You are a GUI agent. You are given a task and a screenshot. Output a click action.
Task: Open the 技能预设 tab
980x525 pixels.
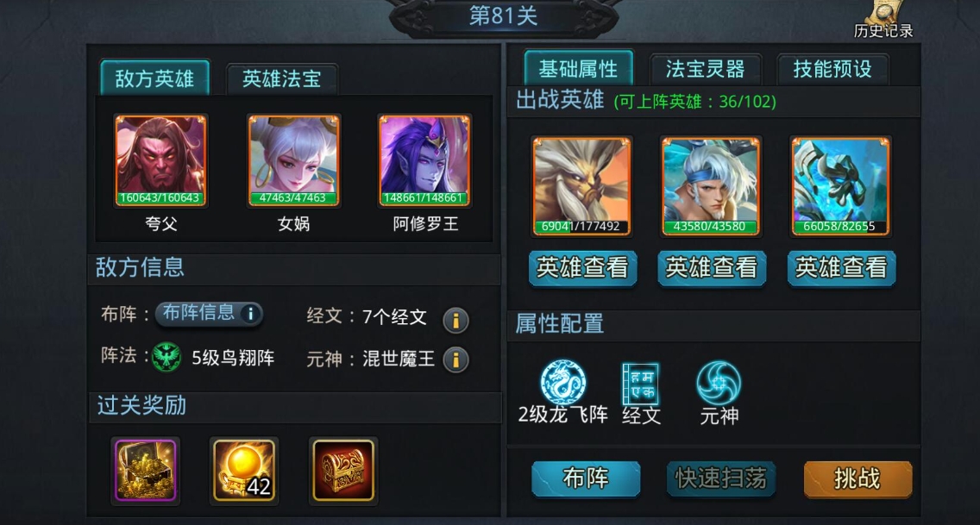click(x=832, y=69)
